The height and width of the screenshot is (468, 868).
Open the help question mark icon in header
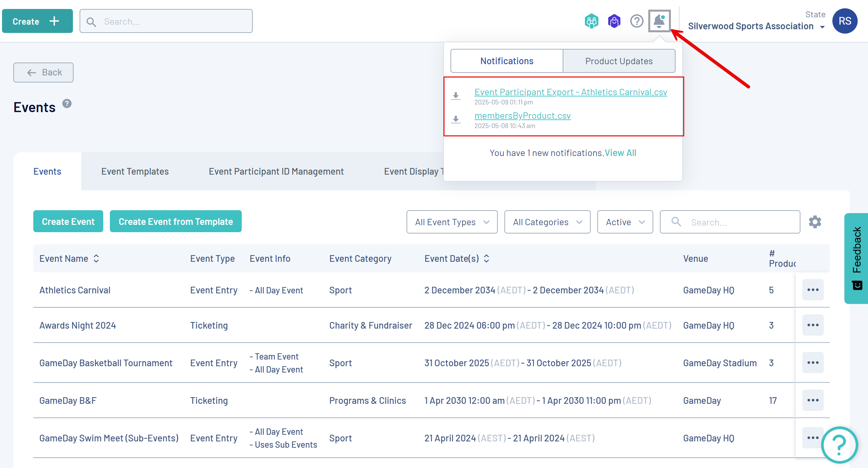click(x=637, y=21)
